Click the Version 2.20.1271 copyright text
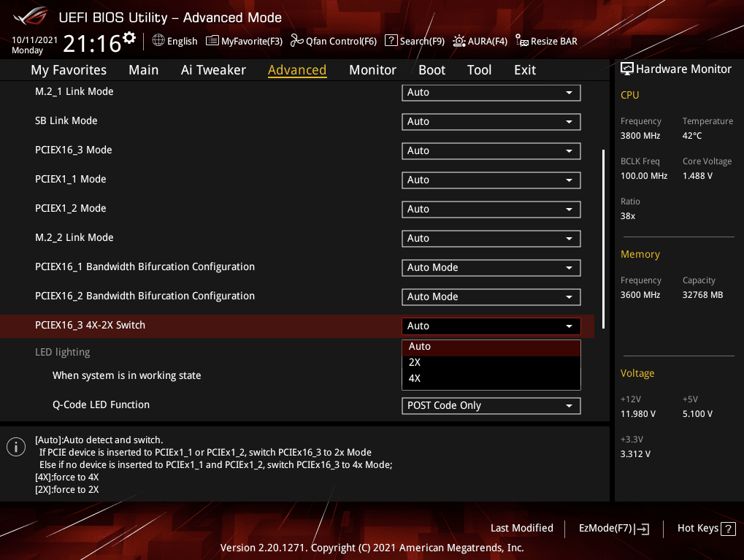Image resolution: width=744 pixels, height=560 pixels. [x=372, y=548]
